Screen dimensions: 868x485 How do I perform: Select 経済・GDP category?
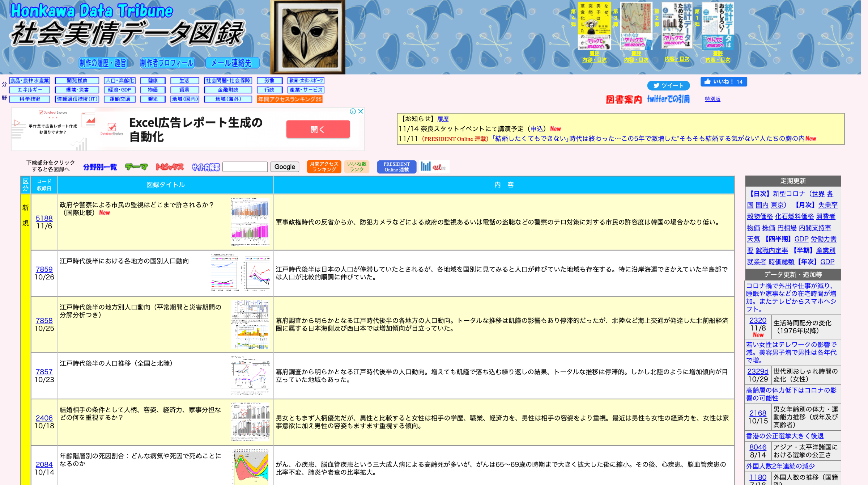click(x=120, y=90)
